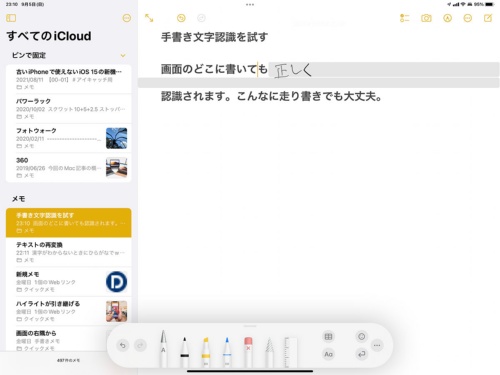Tap the multitasking three dots at top
The width and height of the screenshot is (500, 375).
(250, 5)
